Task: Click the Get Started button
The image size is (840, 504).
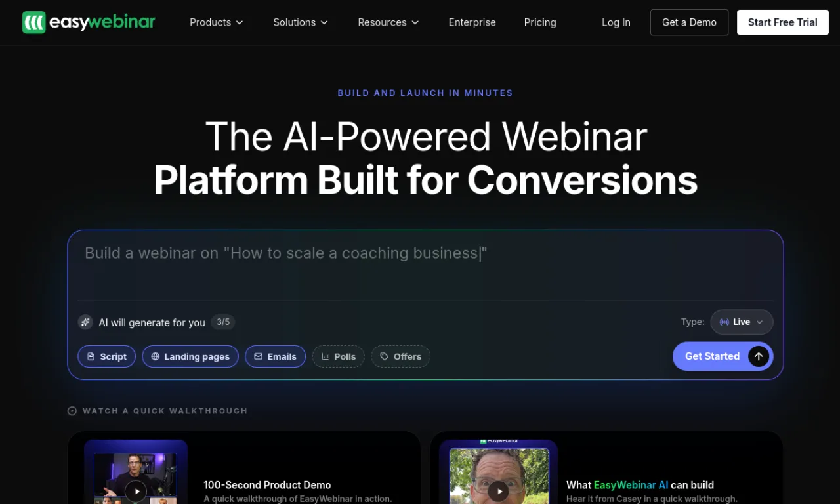Action: pos(723,356)
